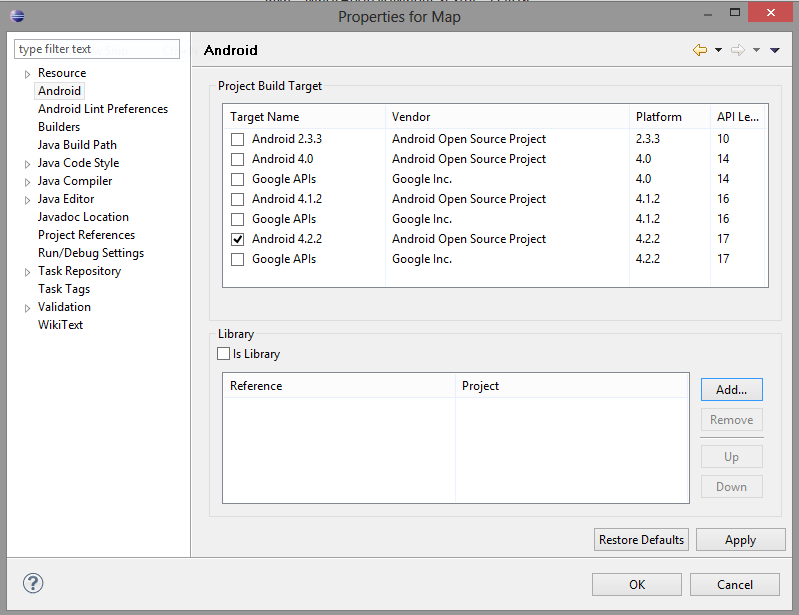Select Android in the properties tree
The image size is (799, 615).
(x=59, y=91)
